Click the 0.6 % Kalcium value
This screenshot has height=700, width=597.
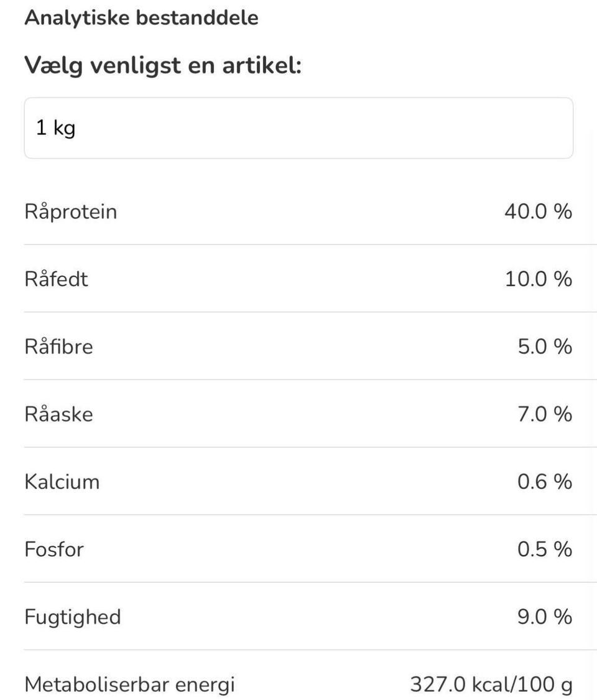tap(545, 482)
